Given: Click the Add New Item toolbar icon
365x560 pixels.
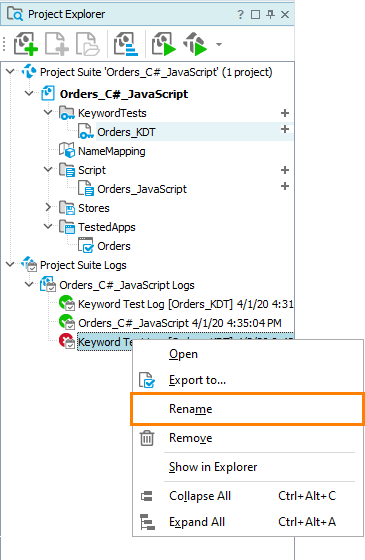Looking at the screenshot, I should point(57,44).
